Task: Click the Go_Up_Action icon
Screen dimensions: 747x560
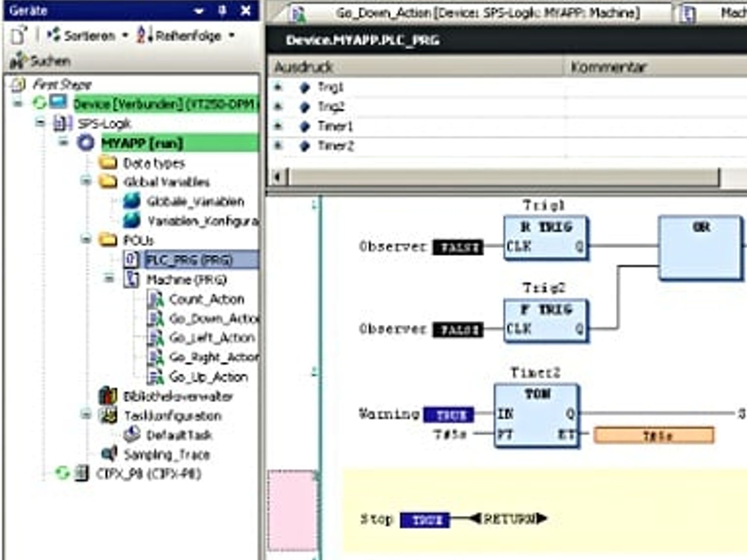Action: tap(155, 377)
